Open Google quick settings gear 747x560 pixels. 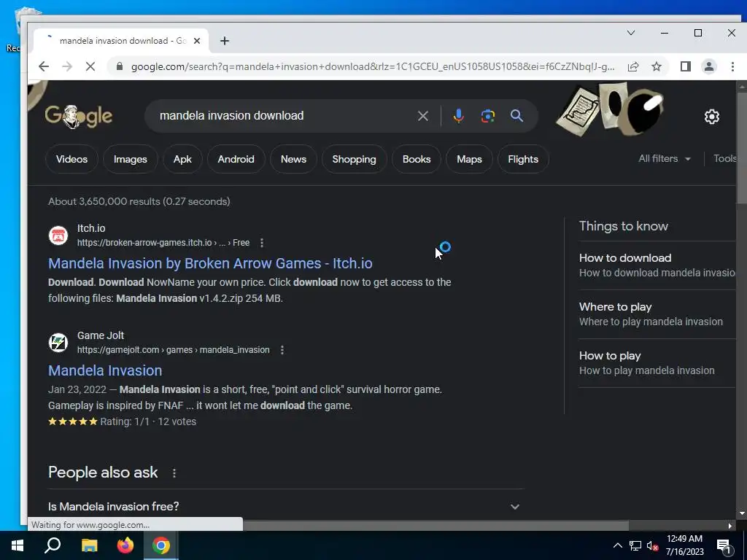(x=712, y=117)
